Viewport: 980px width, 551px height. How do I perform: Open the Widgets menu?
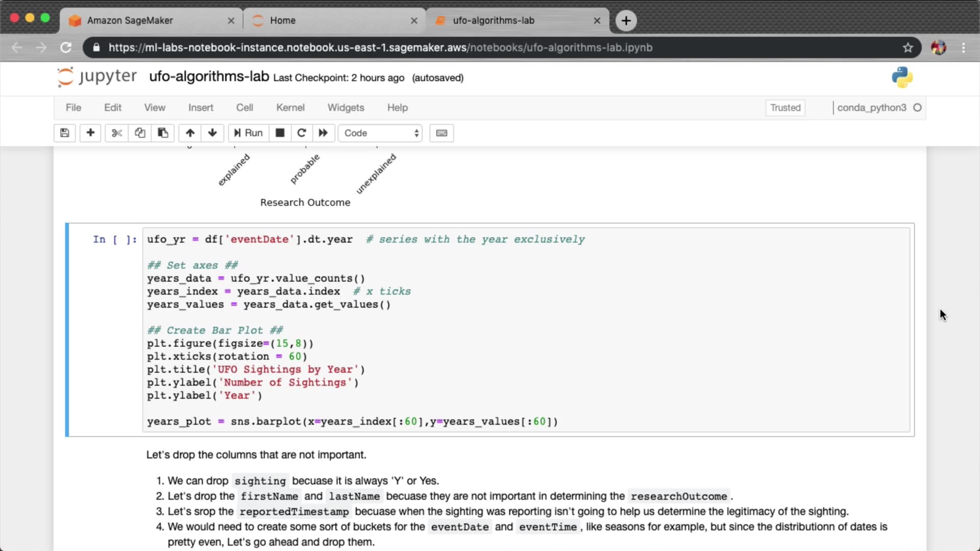pyautogui.click(x=346, y=108)
